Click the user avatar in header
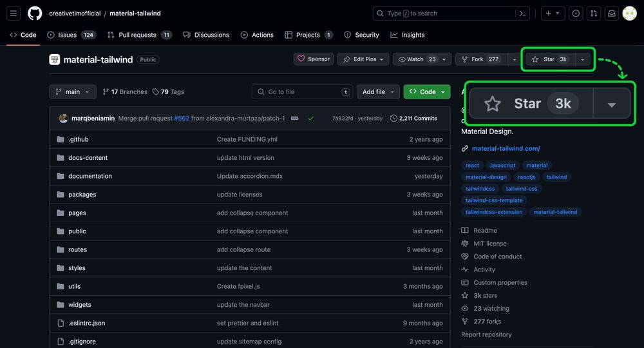Viewport: 644px width, 348px height. tap(629, 14)
